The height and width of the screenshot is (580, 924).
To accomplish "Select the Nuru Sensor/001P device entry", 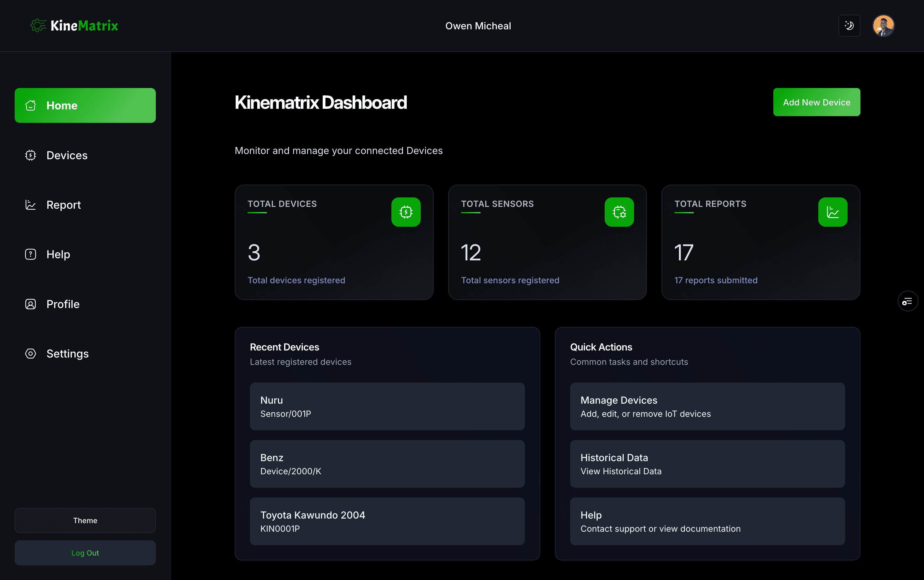I will coord(387,406).
